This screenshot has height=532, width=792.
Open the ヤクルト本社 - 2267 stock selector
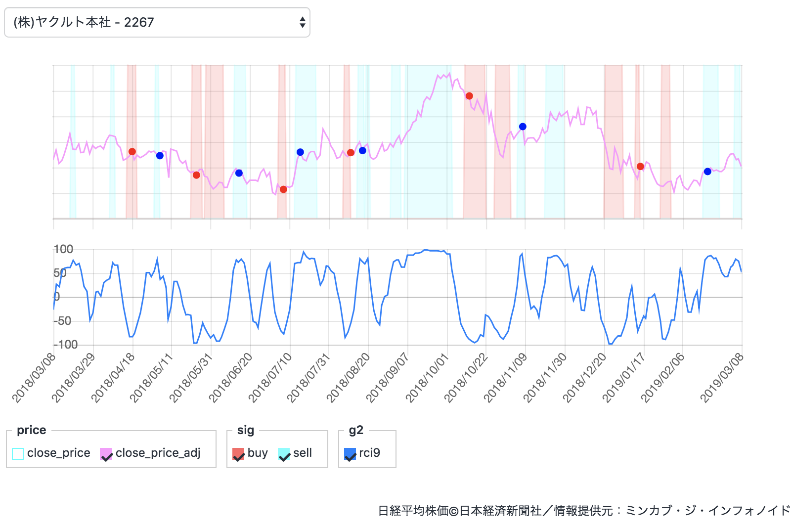point(157,22)
